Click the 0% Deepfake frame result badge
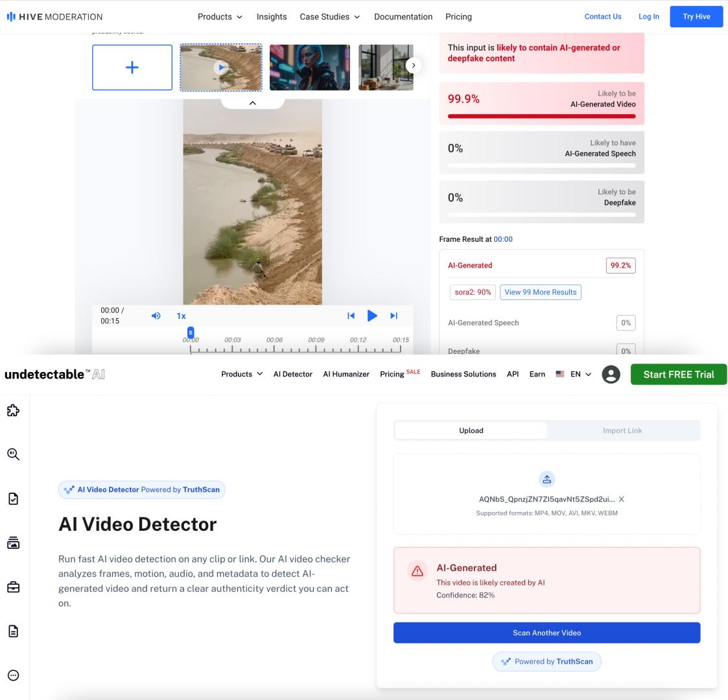 [626, 351]
